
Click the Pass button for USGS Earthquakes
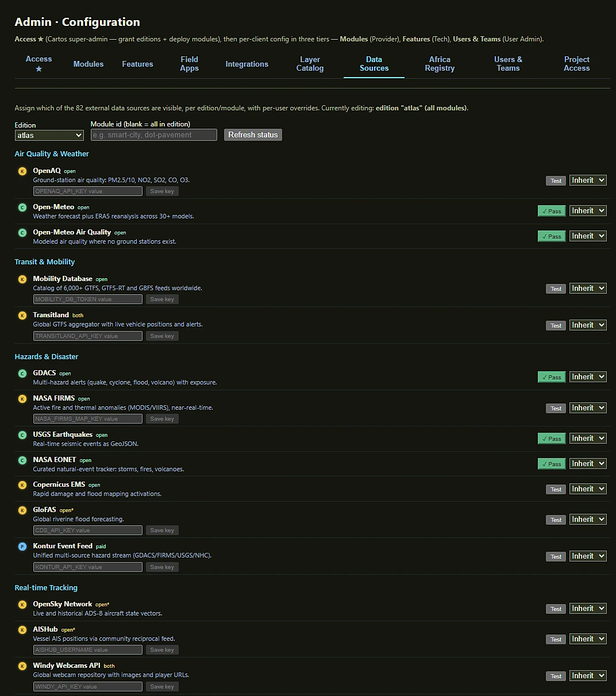552,439
